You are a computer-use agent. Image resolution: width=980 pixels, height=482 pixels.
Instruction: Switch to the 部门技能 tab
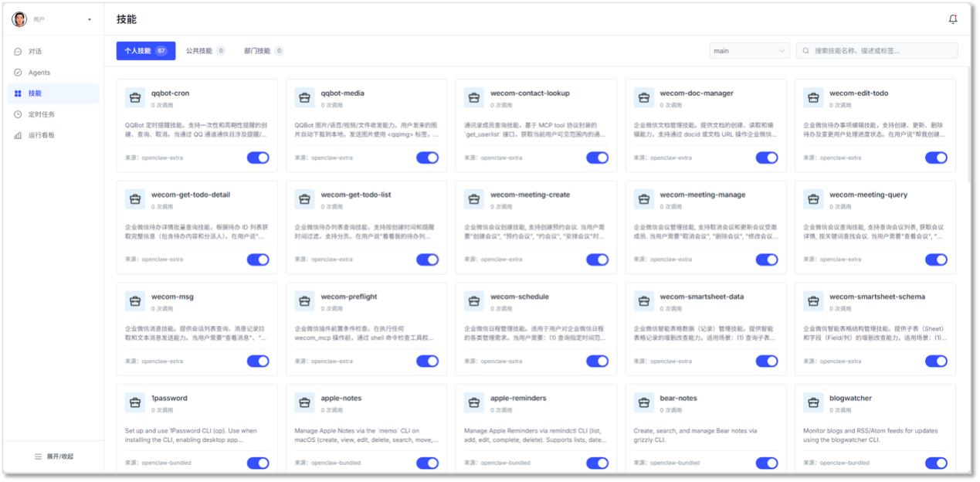pos(263,51)
